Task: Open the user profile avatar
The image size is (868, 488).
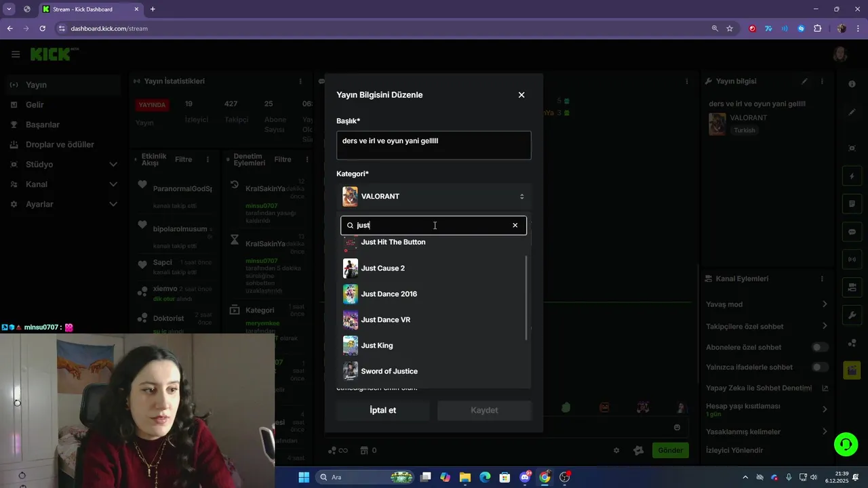Action: 840,54
